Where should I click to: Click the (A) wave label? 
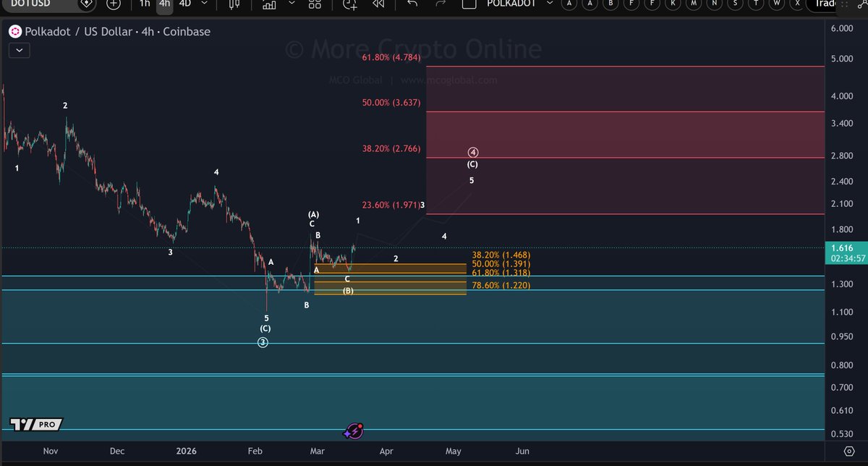pyautogui.click(x=314, y=215)
